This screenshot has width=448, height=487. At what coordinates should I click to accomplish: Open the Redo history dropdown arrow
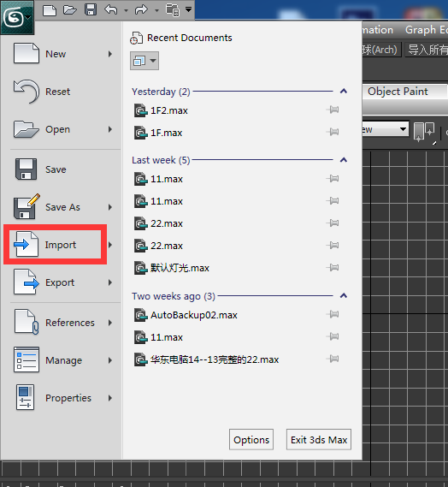(x=156, y=10)
